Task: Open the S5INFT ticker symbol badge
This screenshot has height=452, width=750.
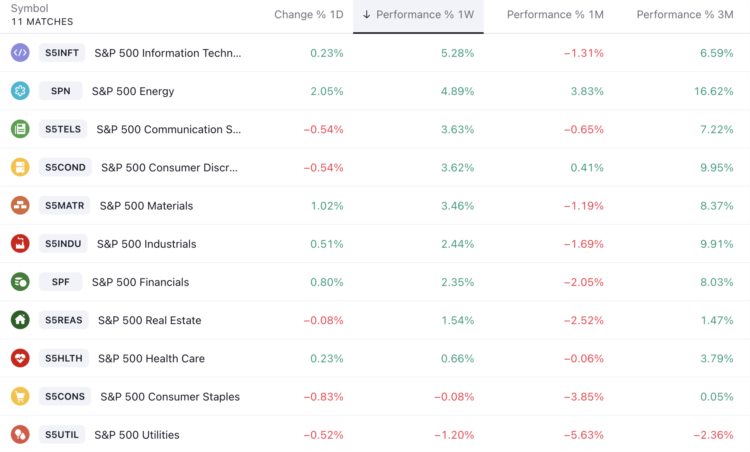Action: (63, 53)
